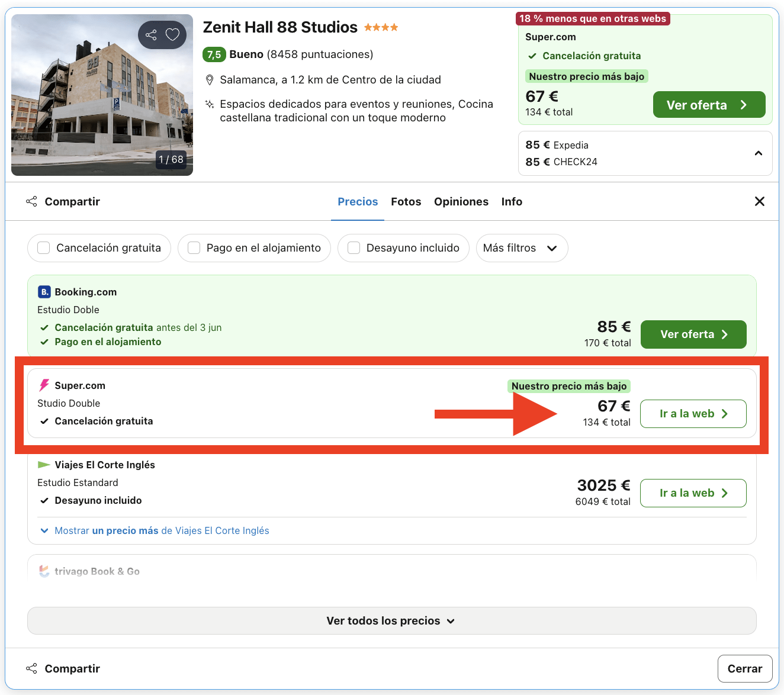Screen dimensions: 784x695
Task: Switch to the Fotos tab
Action: (406, 202)
